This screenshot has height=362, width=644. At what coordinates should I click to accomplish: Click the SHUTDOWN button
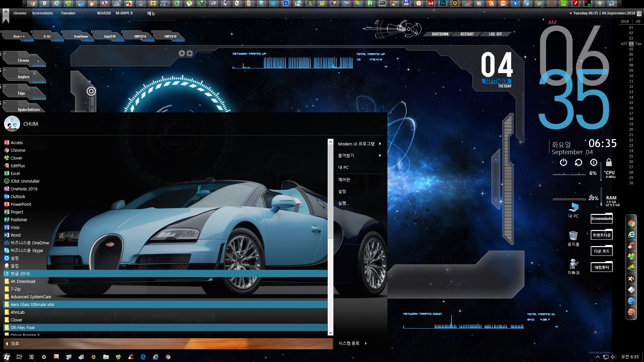pyautogui.click(x=440, y=34)
